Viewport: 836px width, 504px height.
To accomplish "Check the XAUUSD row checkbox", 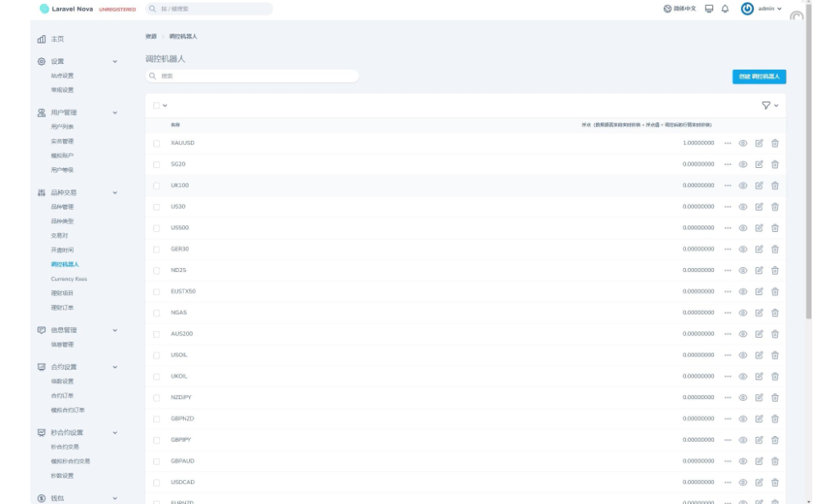I will click(157, 143).
